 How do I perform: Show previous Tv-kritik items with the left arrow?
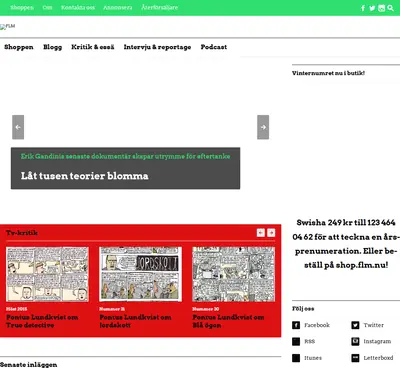point(261,233)
